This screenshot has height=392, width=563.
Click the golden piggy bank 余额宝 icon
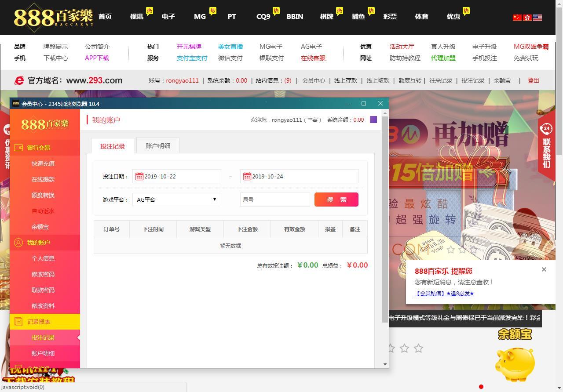click(x=515, y=365)
